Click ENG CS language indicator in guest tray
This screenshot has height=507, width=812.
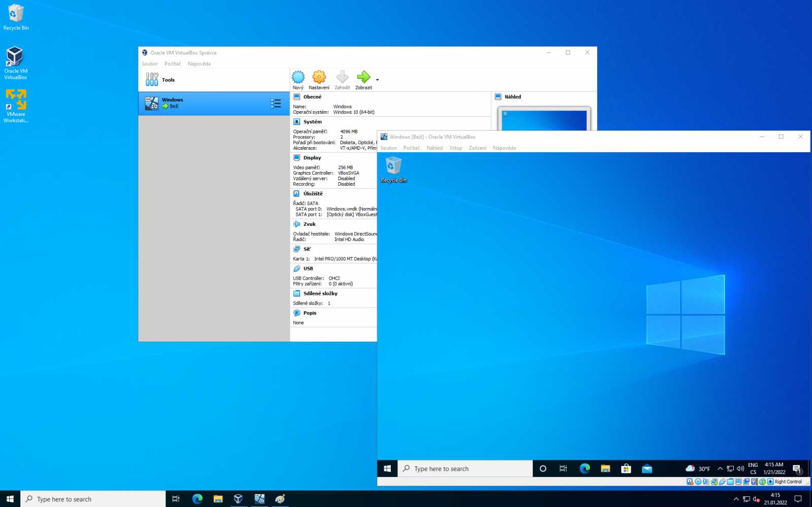click(x=753, y=468)
